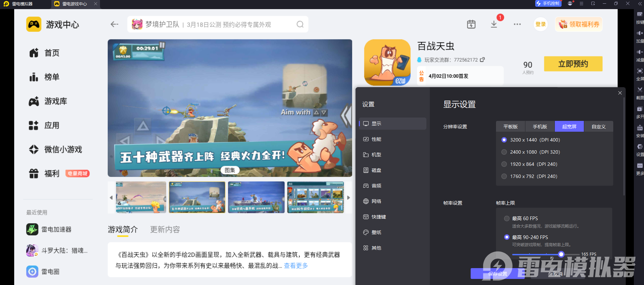The image size is (644, 285).
Task: Click the search field showing 梦境护卫队
Action: click(x=218, y=24)
